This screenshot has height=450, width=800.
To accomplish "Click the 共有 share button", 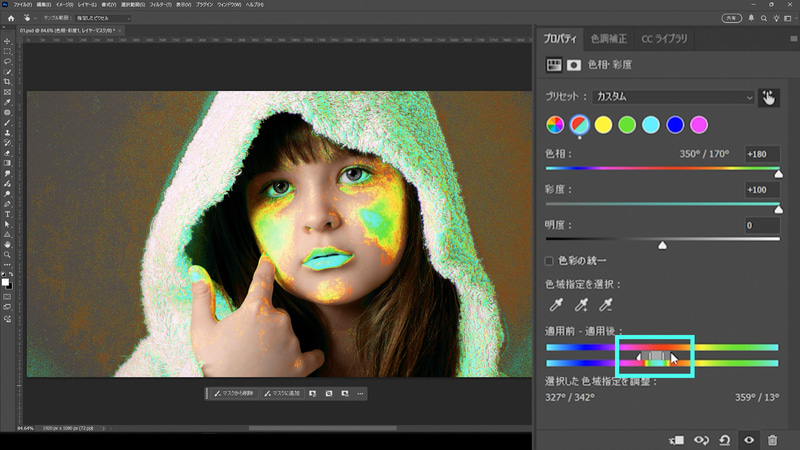I will (x=732, y=18).
